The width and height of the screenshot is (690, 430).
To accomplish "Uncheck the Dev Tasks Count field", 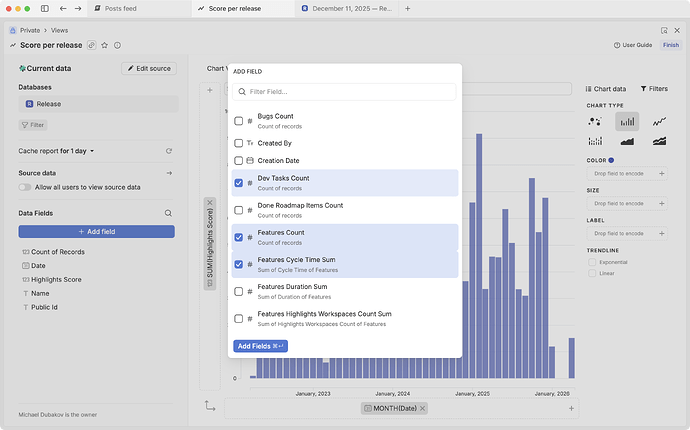I will click(x=238, y=183).
